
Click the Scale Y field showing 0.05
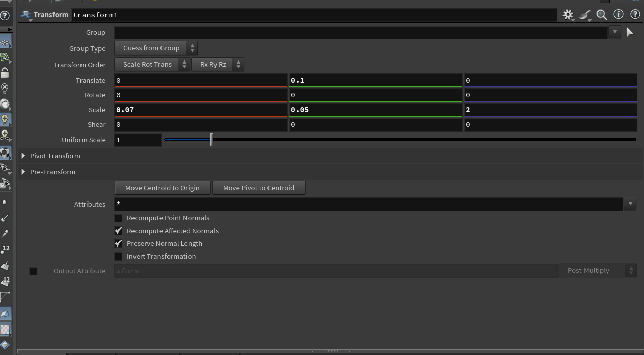pyautogui.click(x=375, y=110)
